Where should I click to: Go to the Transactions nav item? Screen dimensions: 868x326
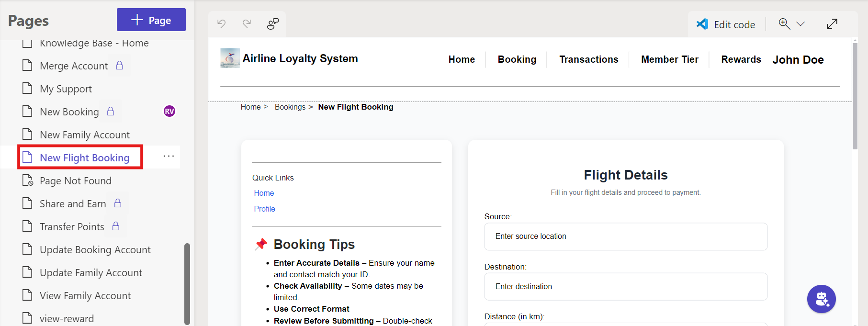pyautogui.click(x=588, y=59)
